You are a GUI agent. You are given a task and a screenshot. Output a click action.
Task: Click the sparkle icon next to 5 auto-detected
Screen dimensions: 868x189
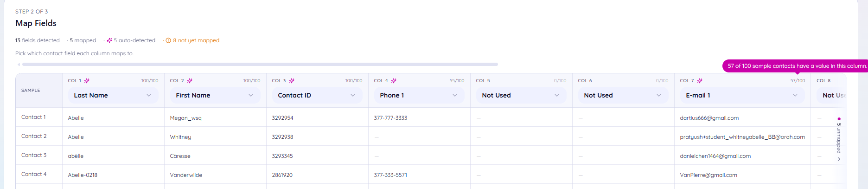[x=109, y=40]
